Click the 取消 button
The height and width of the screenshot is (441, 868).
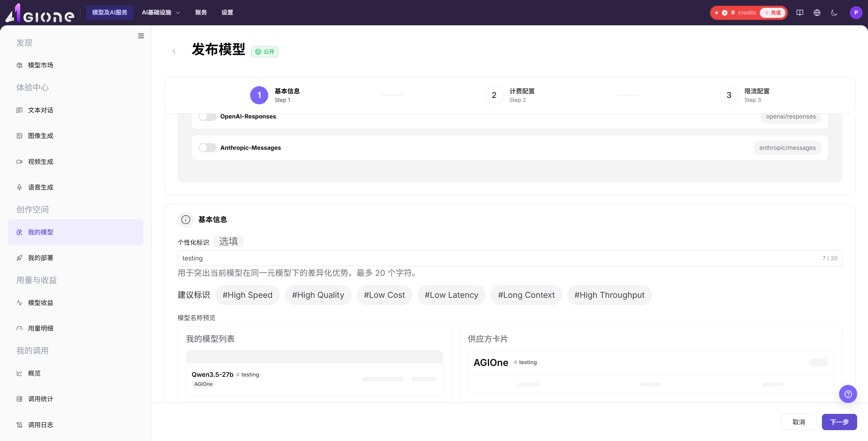pos(798,422)
